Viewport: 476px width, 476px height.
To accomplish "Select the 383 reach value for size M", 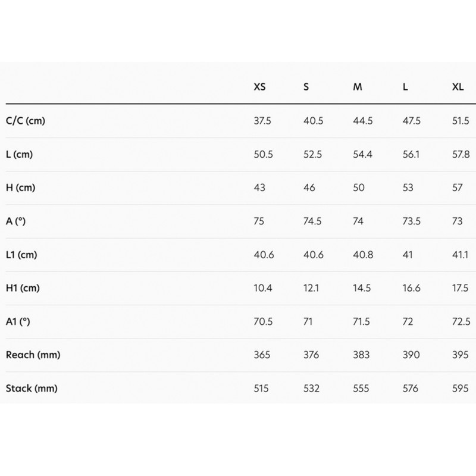I will [x=361, y=355].
